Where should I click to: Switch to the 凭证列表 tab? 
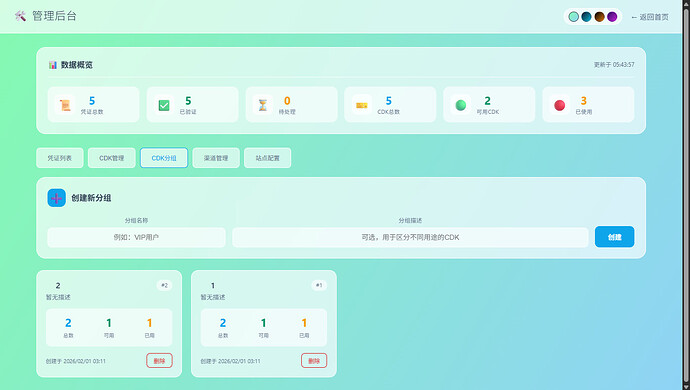(60, 158)
